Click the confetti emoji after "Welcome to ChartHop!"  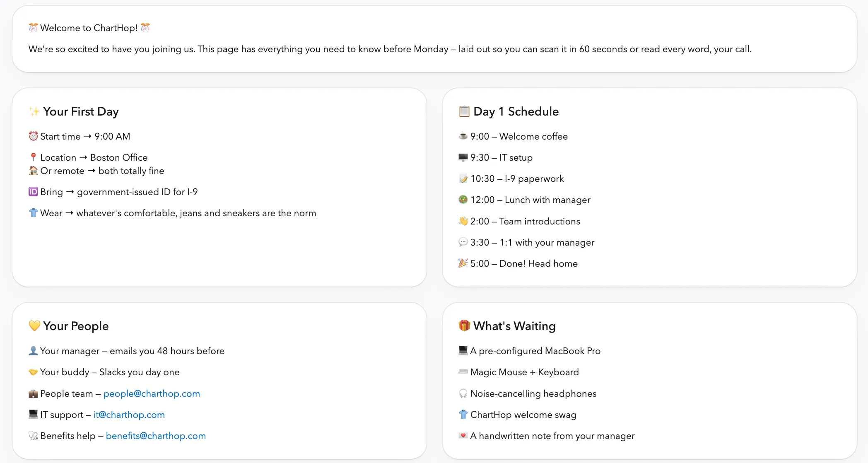coord(145,28)
